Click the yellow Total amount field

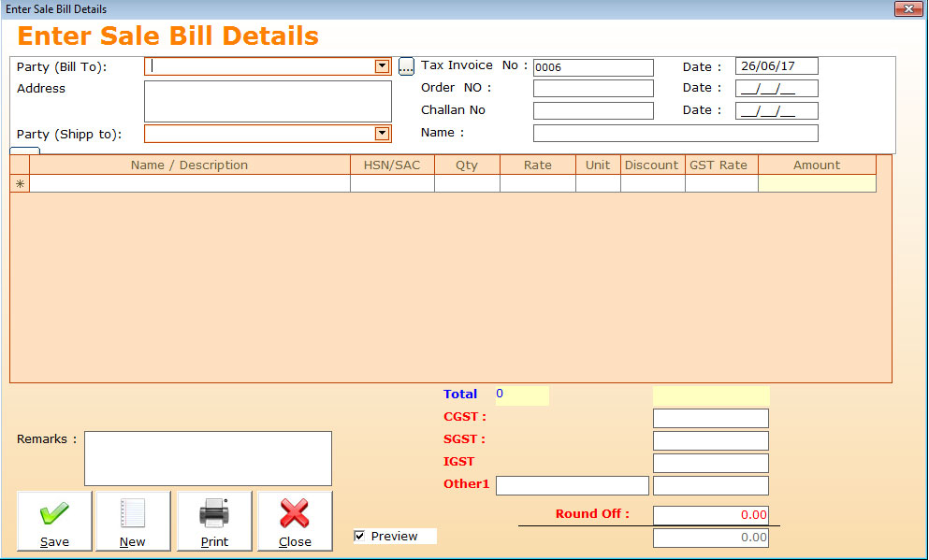[x=711, y=395]
